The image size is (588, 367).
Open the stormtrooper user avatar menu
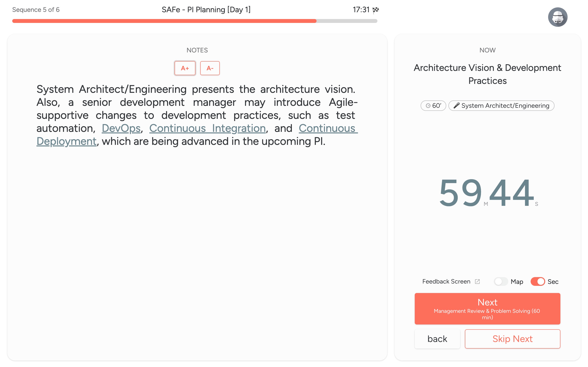pos(557,17)
